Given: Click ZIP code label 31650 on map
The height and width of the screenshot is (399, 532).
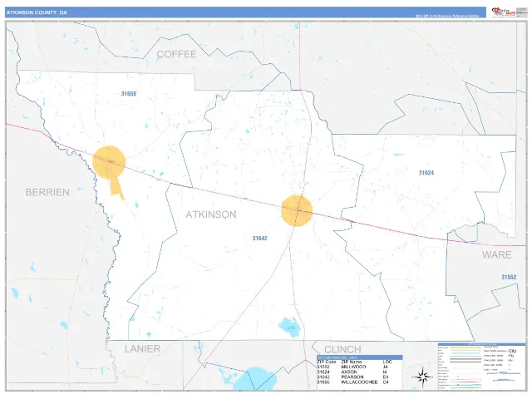Looking at the screenshot, I should (x=129, y=94).
